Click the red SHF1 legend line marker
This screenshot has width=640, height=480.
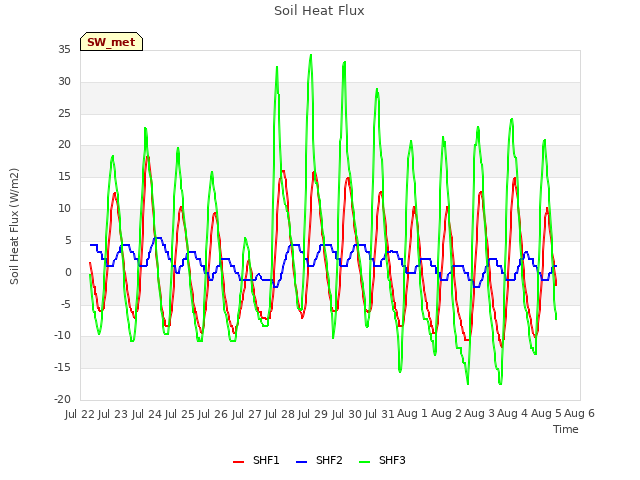tap(238, 462)
